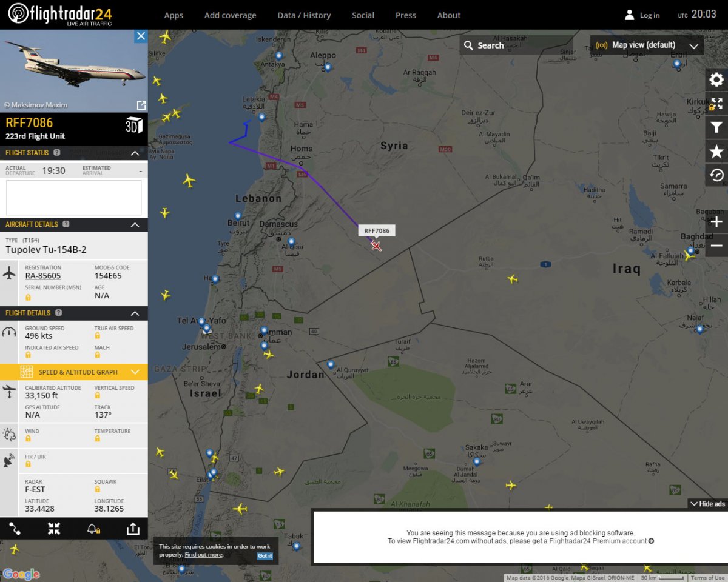This screenshot has width=728, height=582.
Task: Click the Tu-154 aircraft photo thumbnail
Action: [74, 71]
